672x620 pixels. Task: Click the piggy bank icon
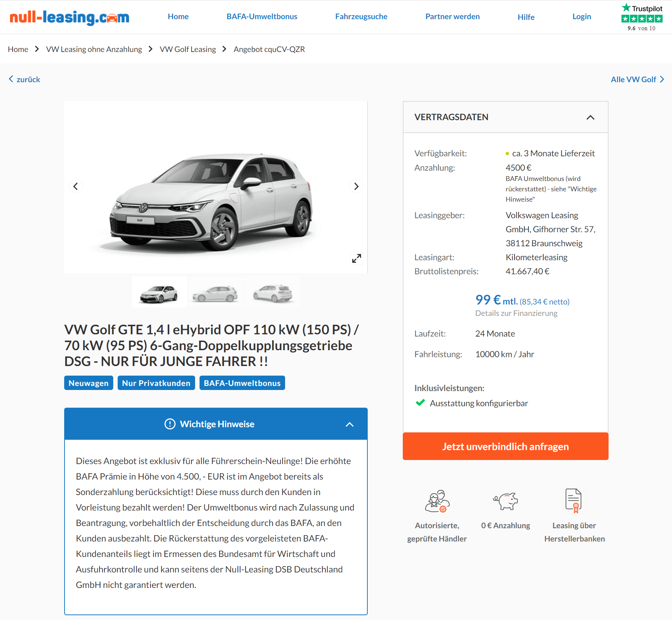[506, 501]
